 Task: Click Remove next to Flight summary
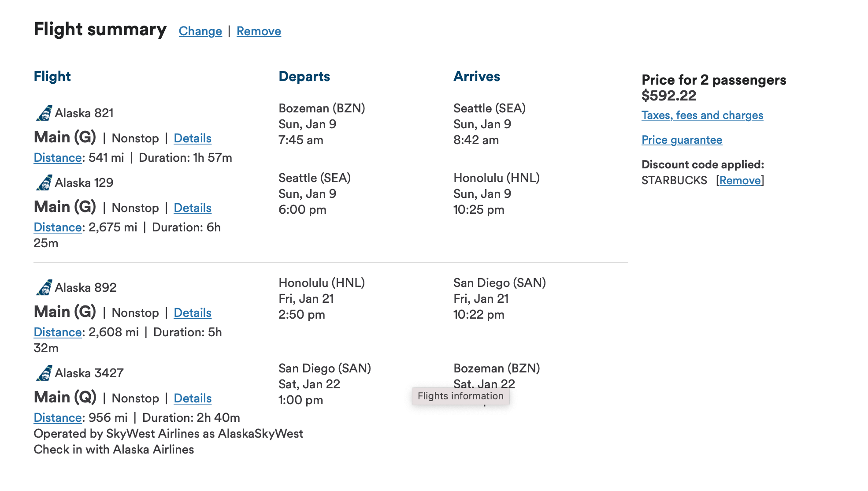pos(259,31)
